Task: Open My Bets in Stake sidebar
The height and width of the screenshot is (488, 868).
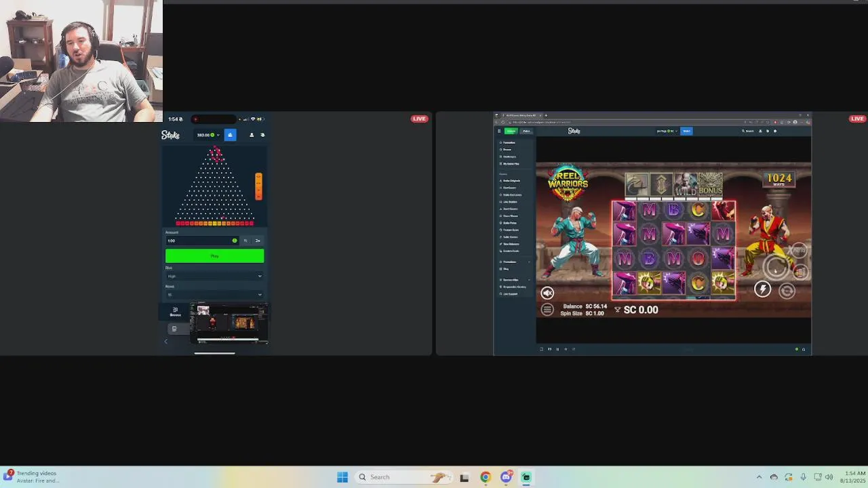Action: point(510,163)
